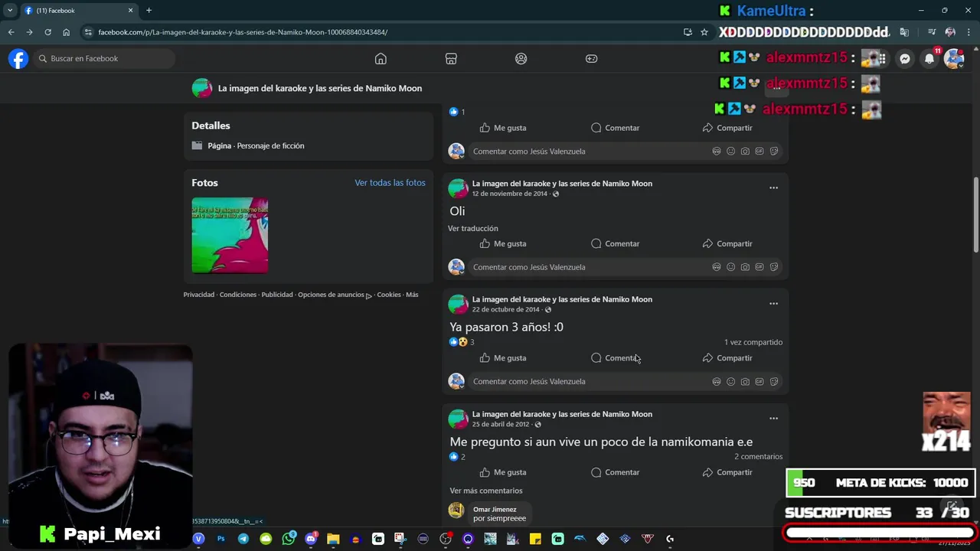This screenshot has height=551, width=980.
Task: Click Ver traducción under Oli
Action: click(x=473, y=228)
